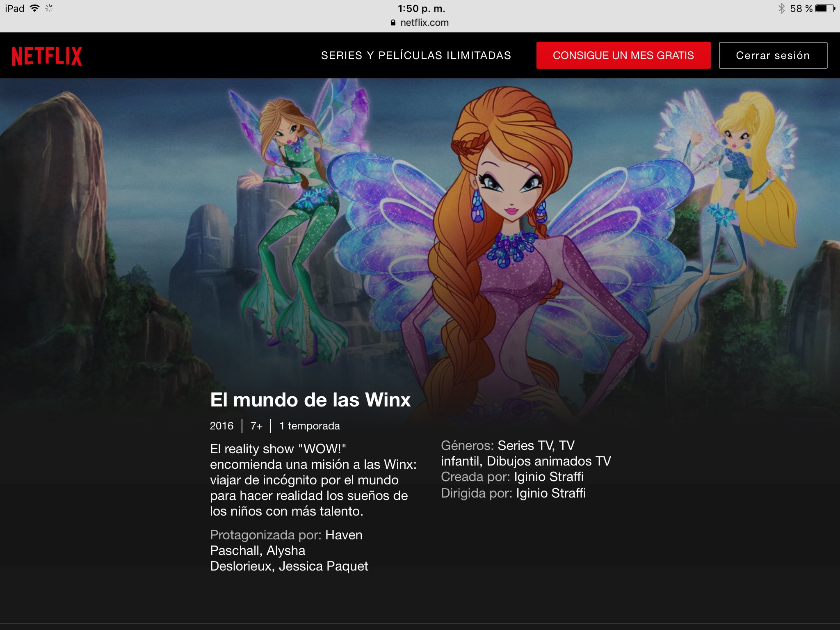Tap the Wi-Fi status icon
Image resolution: width=840 pixels, height=630 pixels.
pyautogui.click(x=35, y=8)
